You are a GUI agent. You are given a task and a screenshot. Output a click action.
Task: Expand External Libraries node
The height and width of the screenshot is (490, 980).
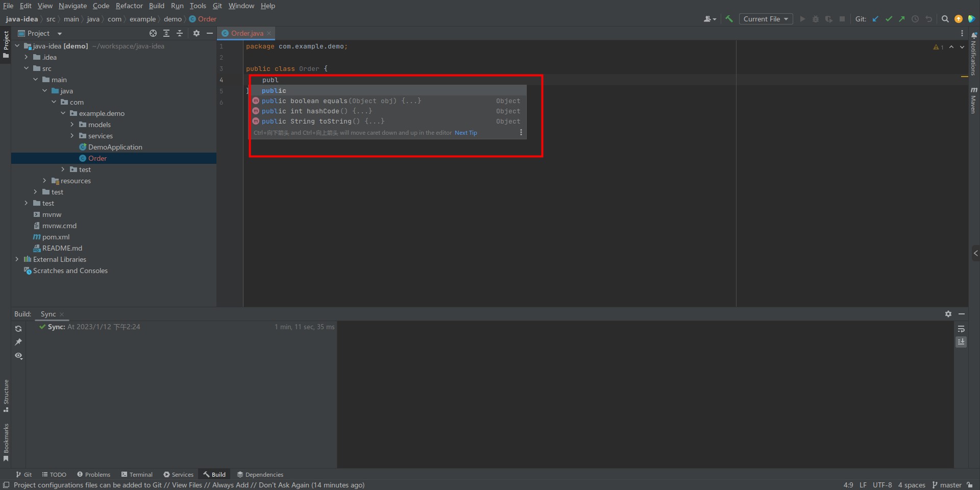tap(17, 259)
